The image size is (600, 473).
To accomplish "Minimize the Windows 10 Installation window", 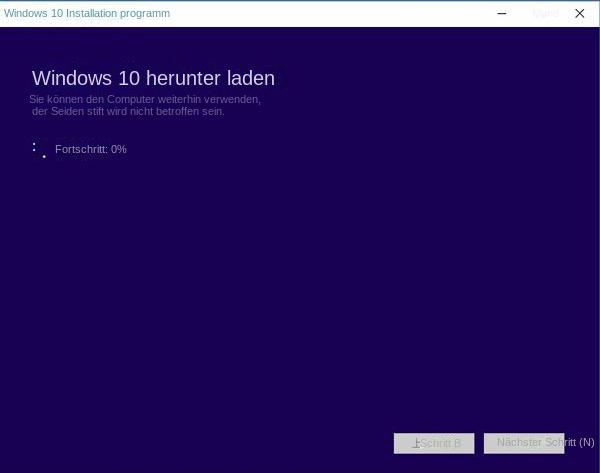I will (x=502, y=13).
